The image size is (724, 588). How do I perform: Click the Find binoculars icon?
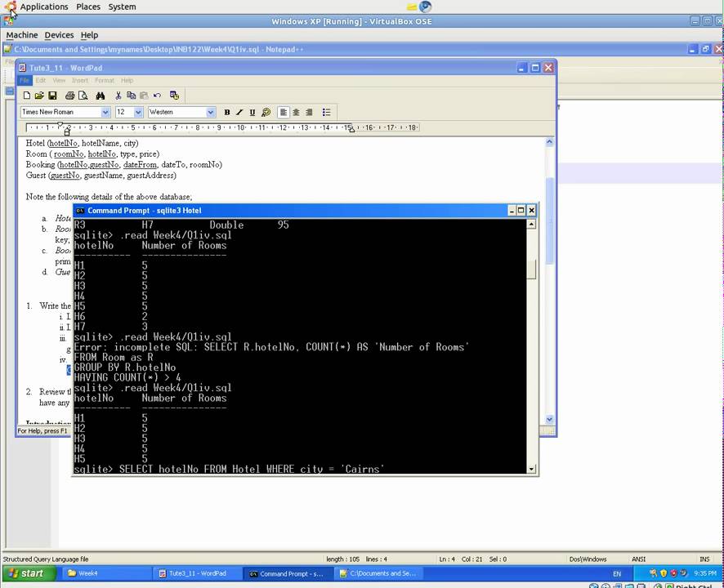point(101,96)
